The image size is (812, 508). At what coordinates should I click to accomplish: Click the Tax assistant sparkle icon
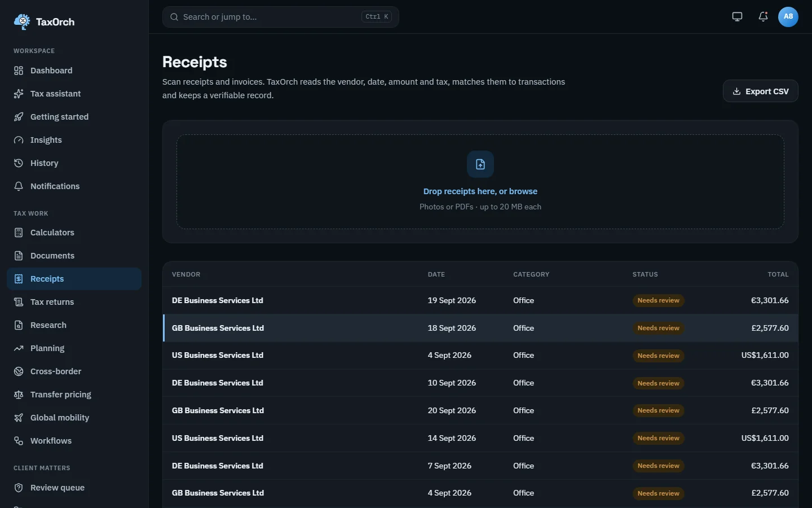coord(19,94)
